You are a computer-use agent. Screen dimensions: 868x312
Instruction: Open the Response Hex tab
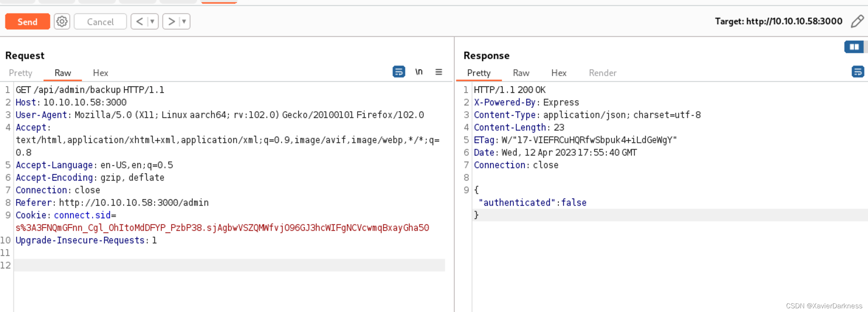(x=559, y=73)
